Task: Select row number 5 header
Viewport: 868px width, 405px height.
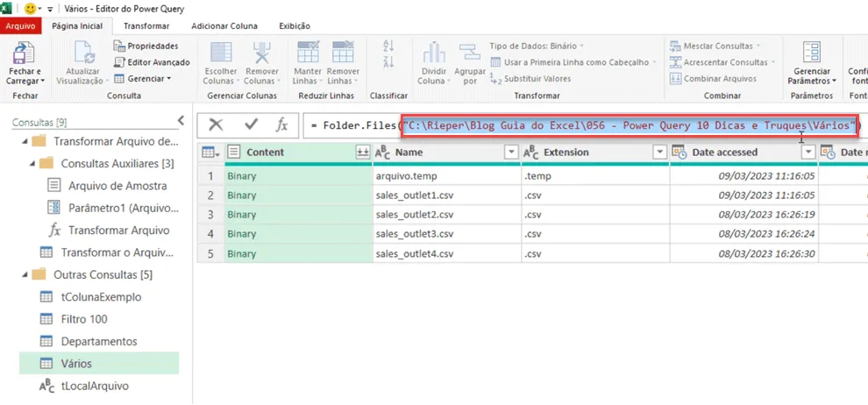Action: coord(211,254)
